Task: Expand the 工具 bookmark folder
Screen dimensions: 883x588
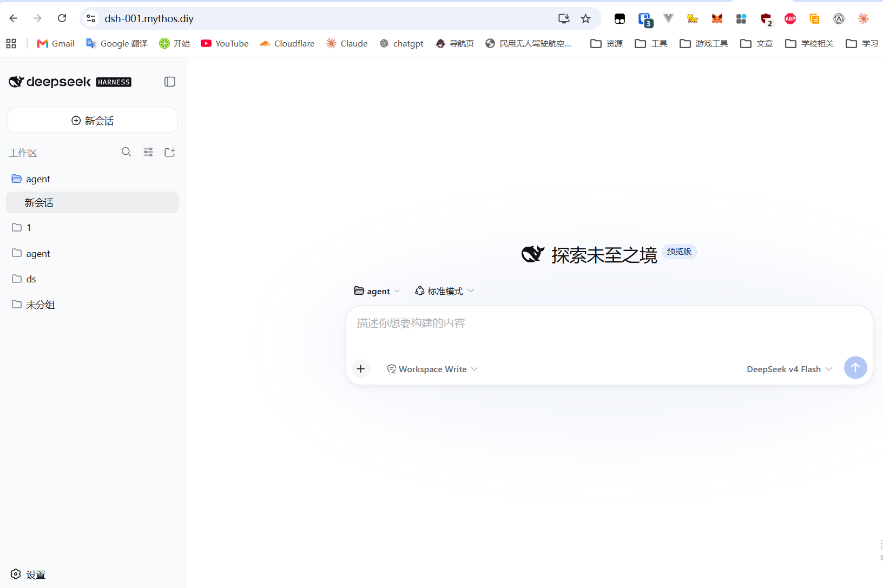Action: coord(651,43)
